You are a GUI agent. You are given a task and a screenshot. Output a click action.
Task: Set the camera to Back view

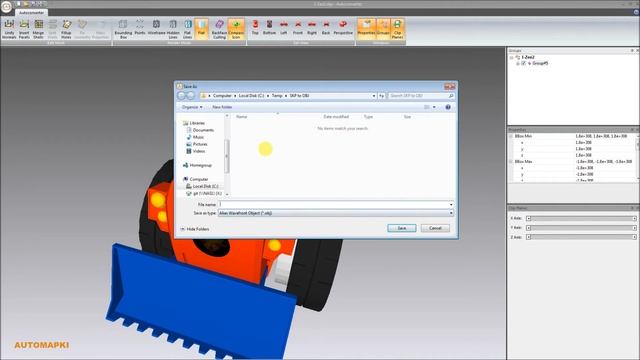pyautogui.click(x=326, y=28)
